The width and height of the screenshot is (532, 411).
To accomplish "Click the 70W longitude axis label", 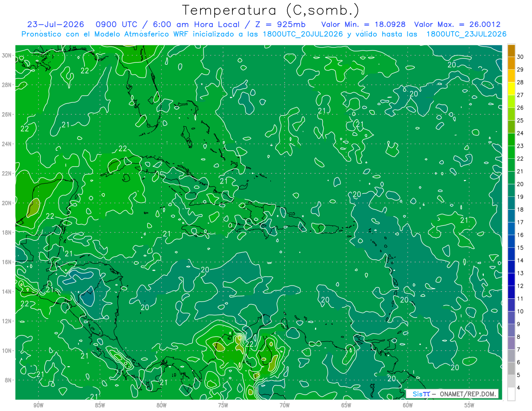I will (x=285, y=405).
